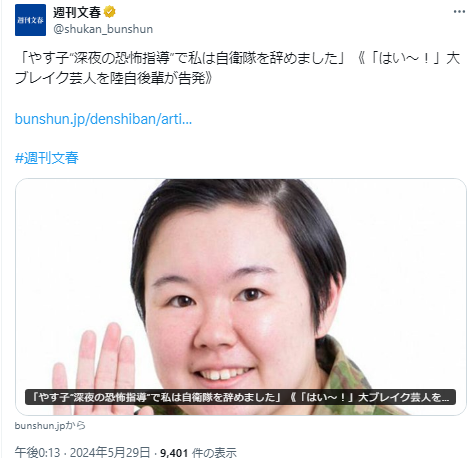Open the @shukan_bunshun handle link
This screenshot has width=470, height=458.
coord(103,29)
